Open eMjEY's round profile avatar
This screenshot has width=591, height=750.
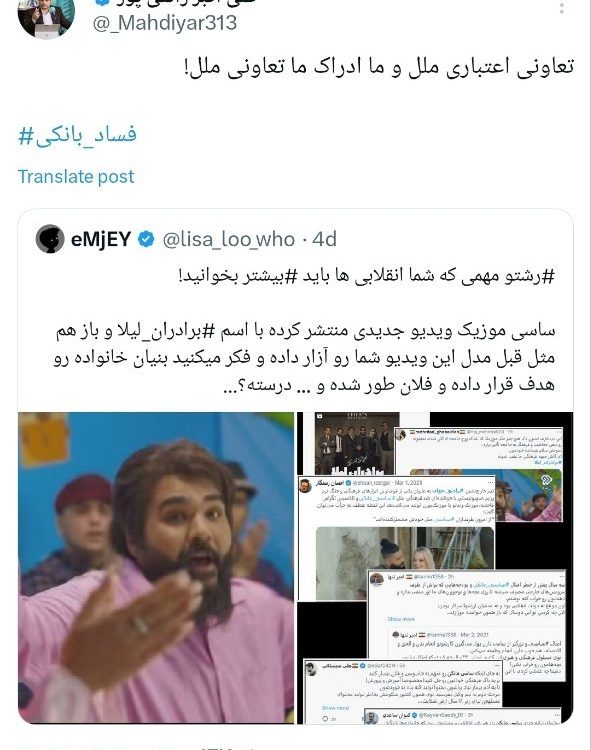tap(50, 239)
